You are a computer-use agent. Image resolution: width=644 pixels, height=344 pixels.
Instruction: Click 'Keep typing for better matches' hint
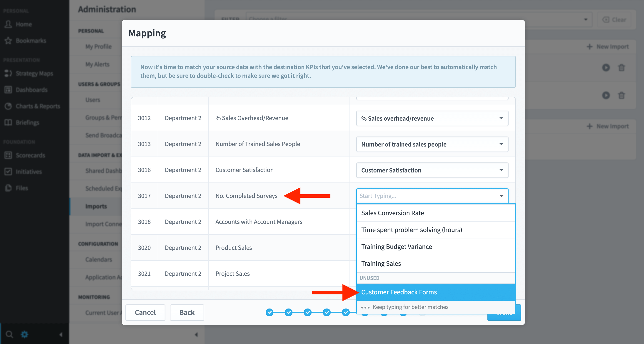coord(410,307)
